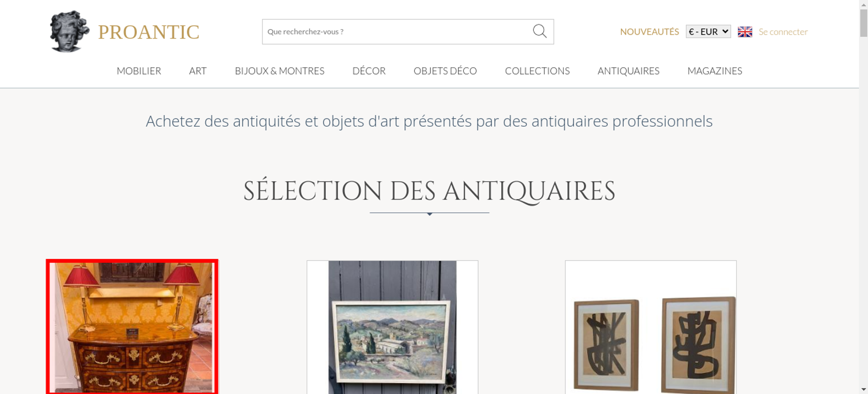Click the scrollbar down arrow
The image size is (868, 394).
point(863,390)
